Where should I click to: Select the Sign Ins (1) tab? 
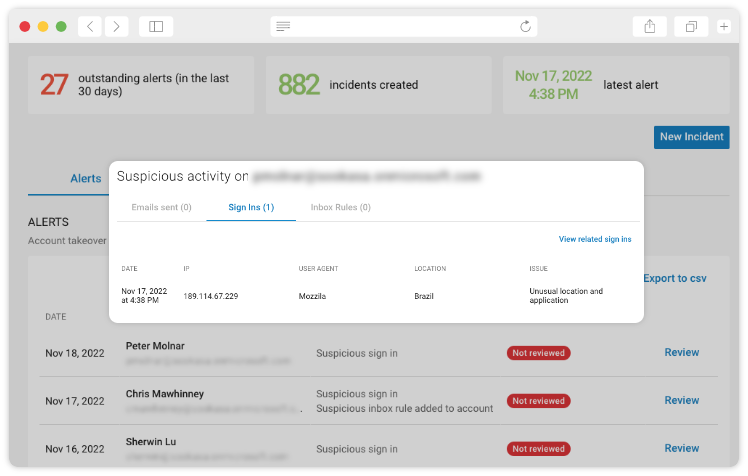coord(250,208)
